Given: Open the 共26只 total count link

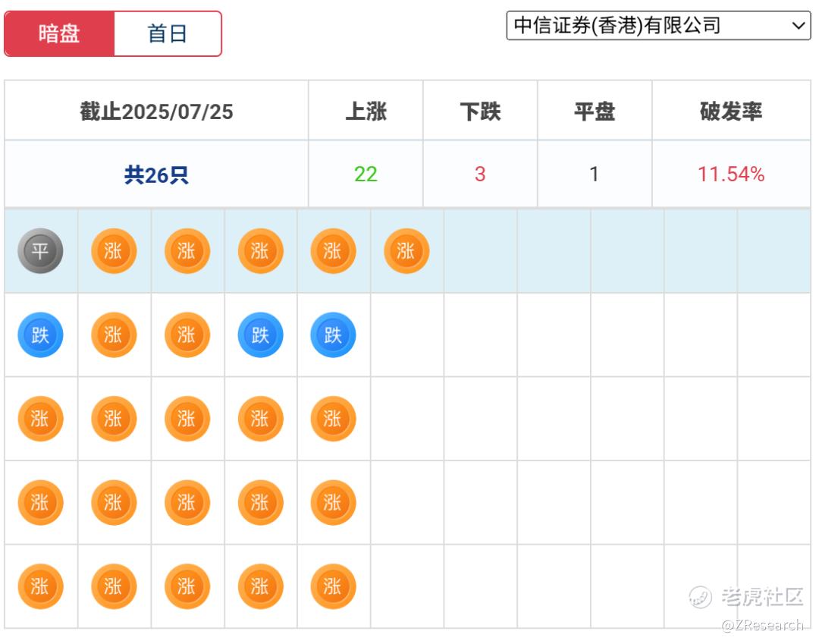Looking at the screenshot, I should click(x=156, y=175).
